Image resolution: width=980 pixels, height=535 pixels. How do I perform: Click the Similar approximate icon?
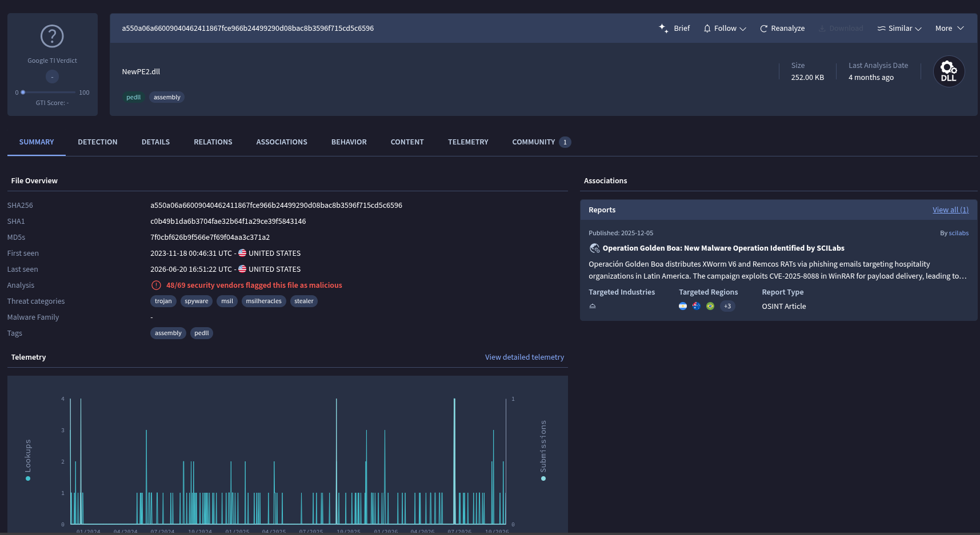click(881, 29)
